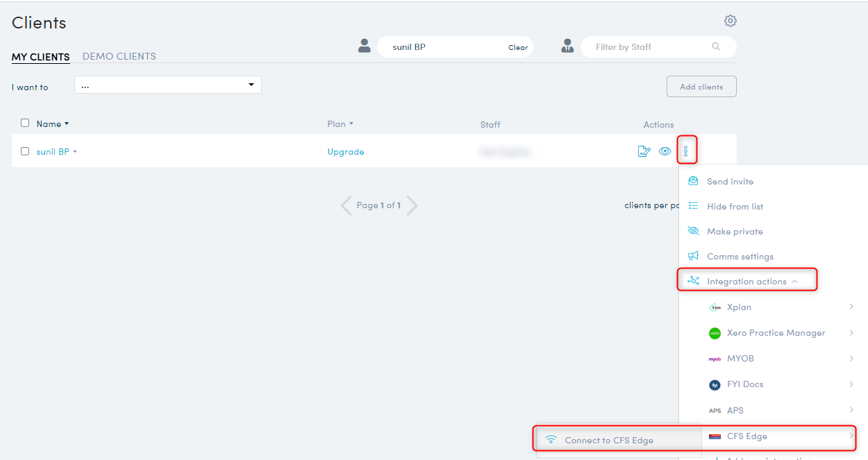Check the sunil BP row checkbox
This screenshot has width=868, height=460.
25,151
